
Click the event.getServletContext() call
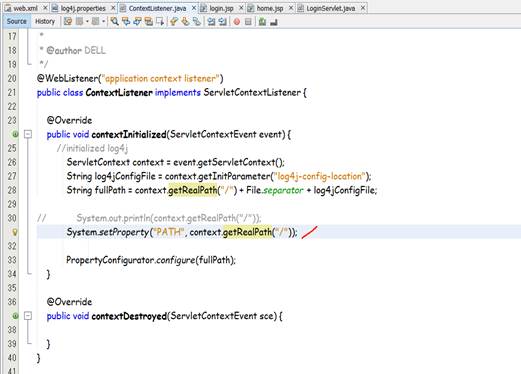click(228, 162)
